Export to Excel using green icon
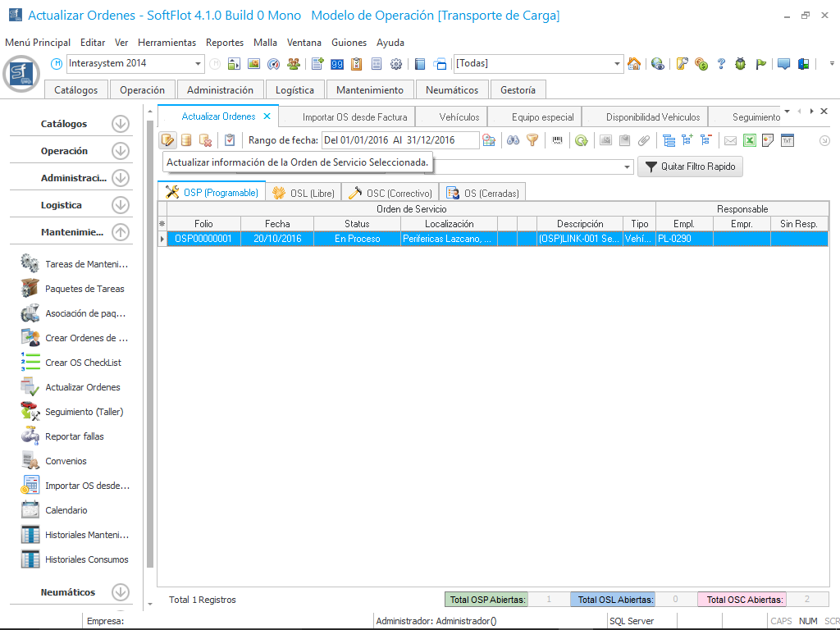The width and height of the screenshot is (840, 630). pos(749,140)
